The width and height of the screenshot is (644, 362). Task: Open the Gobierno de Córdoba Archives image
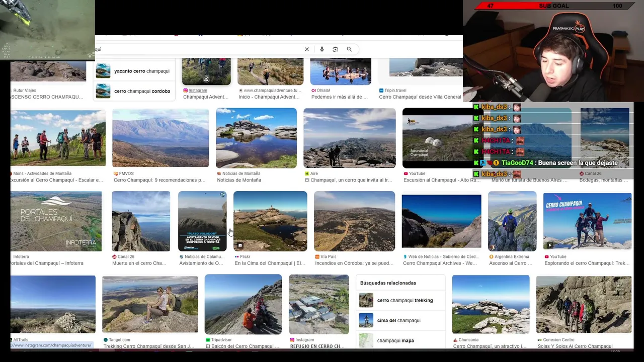click(x=441, y=221)
